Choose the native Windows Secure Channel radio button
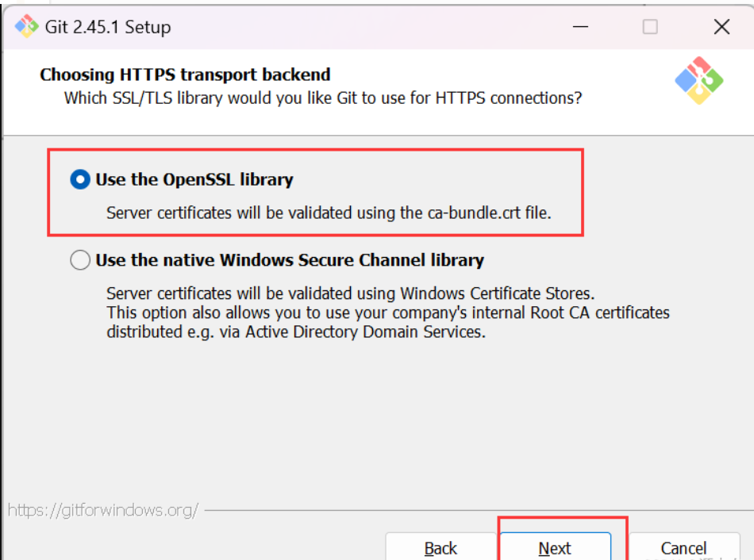 (80, 260)
